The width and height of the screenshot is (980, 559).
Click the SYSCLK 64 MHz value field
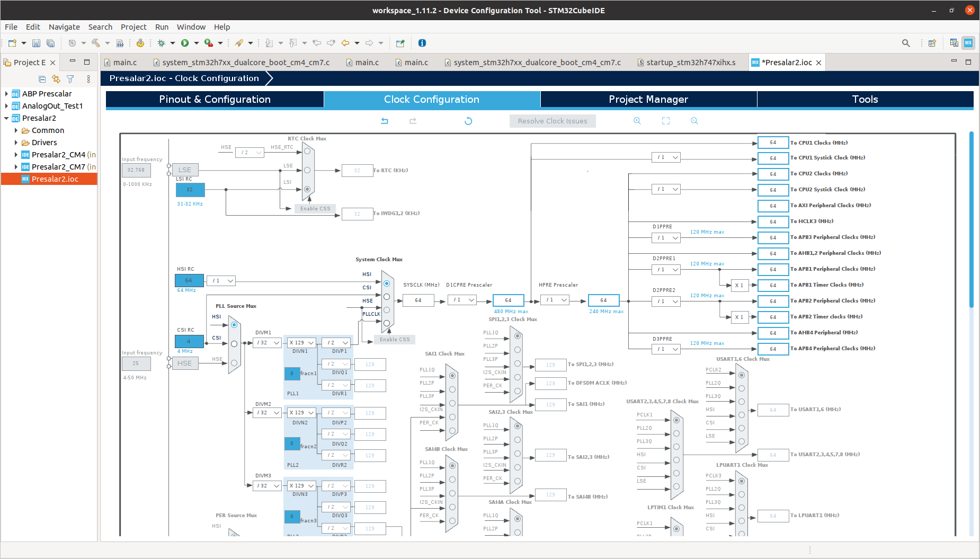(418, 300)
